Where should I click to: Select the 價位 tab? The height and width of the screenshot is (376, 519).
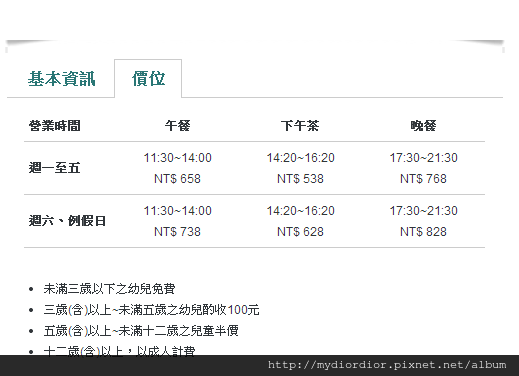click(148, 79)
